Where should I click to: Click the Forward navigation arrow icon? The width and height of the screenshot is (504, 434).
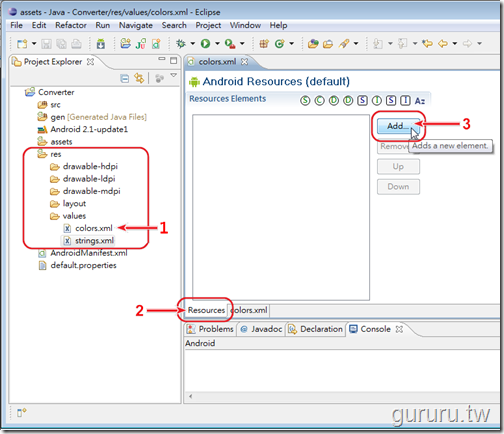point(467,44)
